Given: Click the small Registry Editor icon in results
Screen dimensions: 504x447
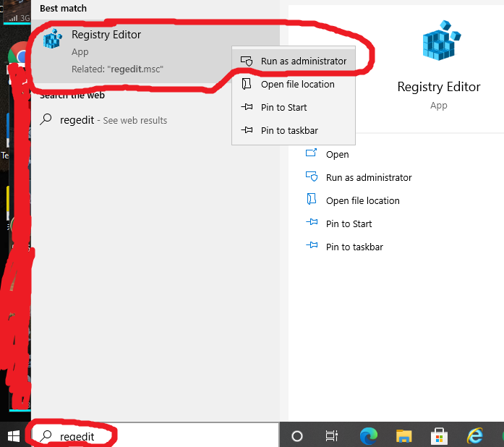Looking at the screenshot, I should tap(52, 38).
